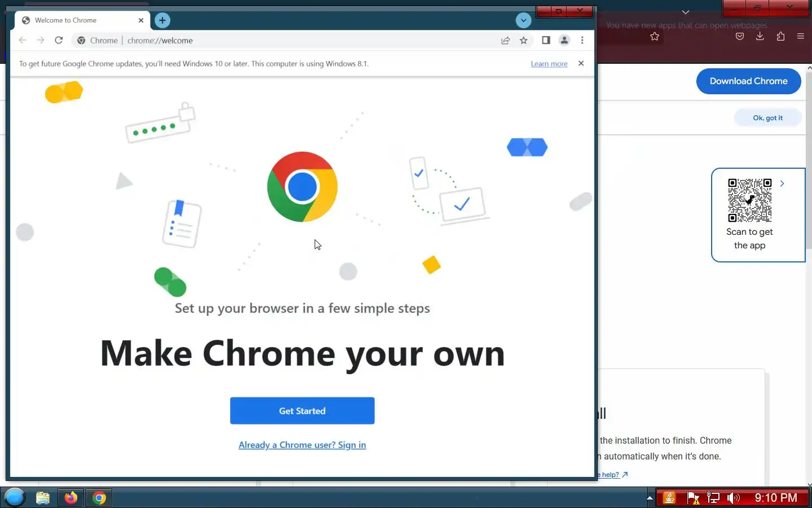Show hidden system tray icons
The width and height of the screenshot is (812, 508).
click(650, 498)
